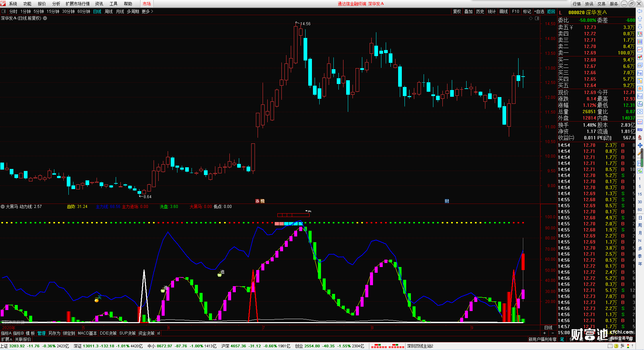
Task: Click the stacked windows sidebar icon
Action: point(640,65)
